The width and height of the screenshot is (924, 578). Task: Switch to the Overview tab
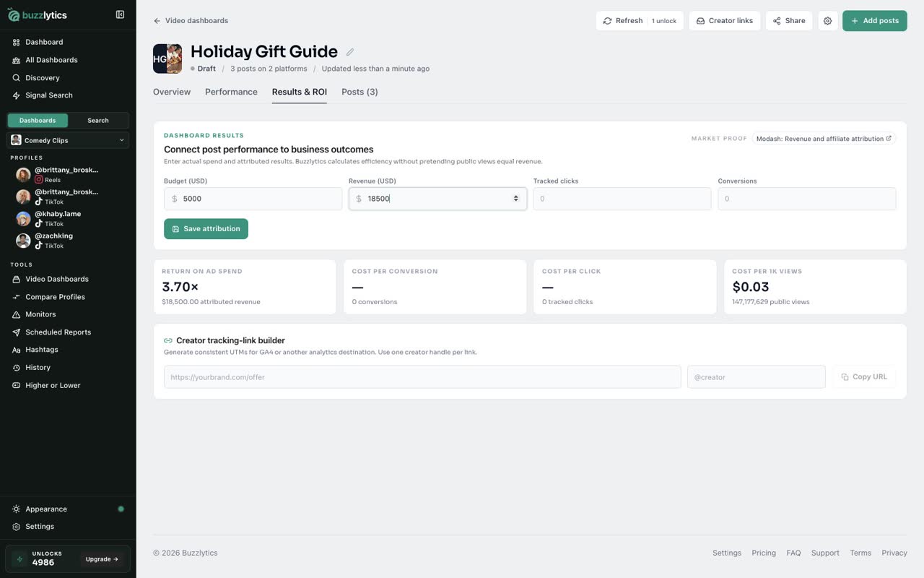pos(172,92)
